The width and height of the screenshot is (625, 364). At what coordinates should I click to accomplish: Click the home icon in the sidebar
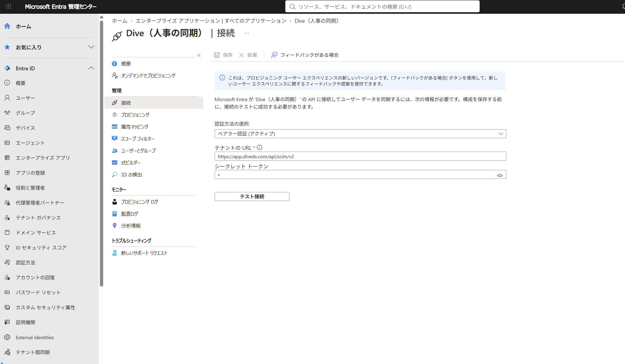click(x=7, y=26)
